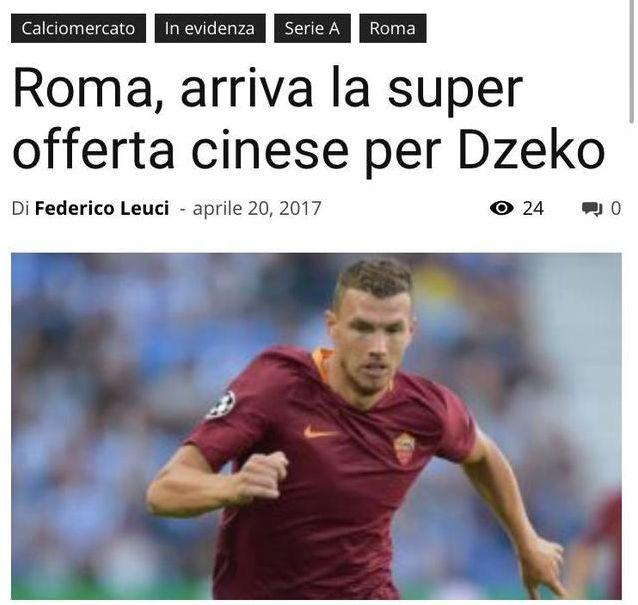The image size is (638, 605).
Task: Click the article date aprile 20, 2017
Action: coord(257,208)
